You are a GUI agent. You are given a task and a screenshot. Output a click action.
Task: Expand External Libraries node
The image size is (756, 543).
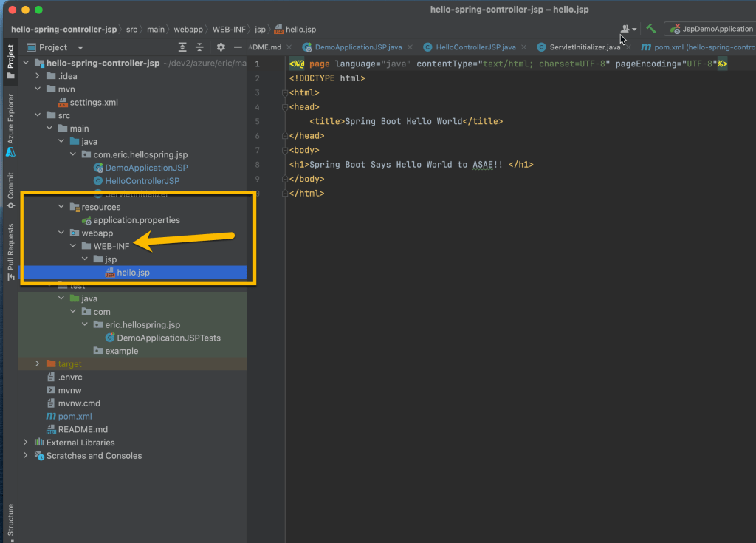pos(26,443)
